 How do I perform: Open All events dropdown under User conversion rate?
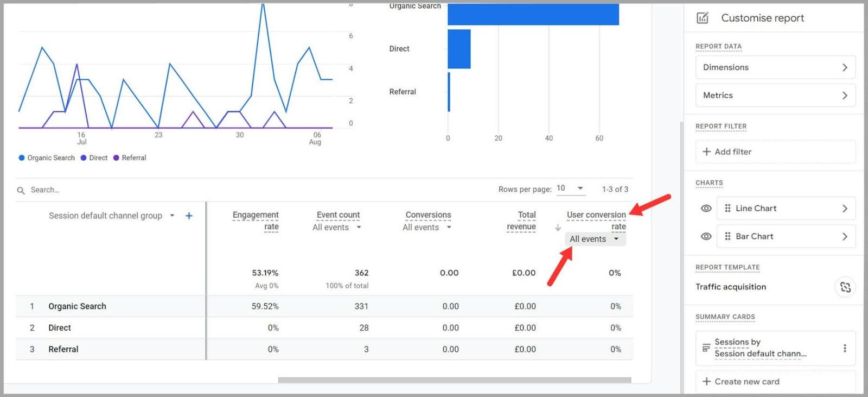(x=595, y=240)
